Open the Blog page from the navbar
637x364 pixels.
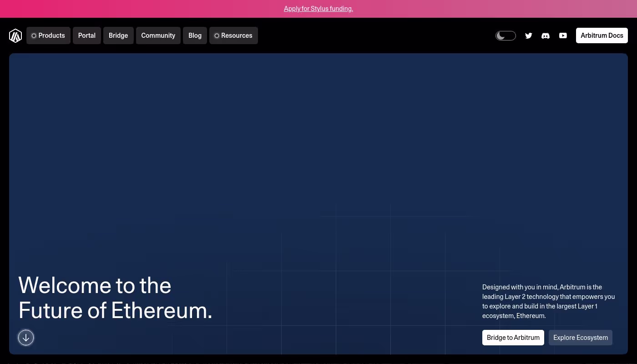coord(195,35)
